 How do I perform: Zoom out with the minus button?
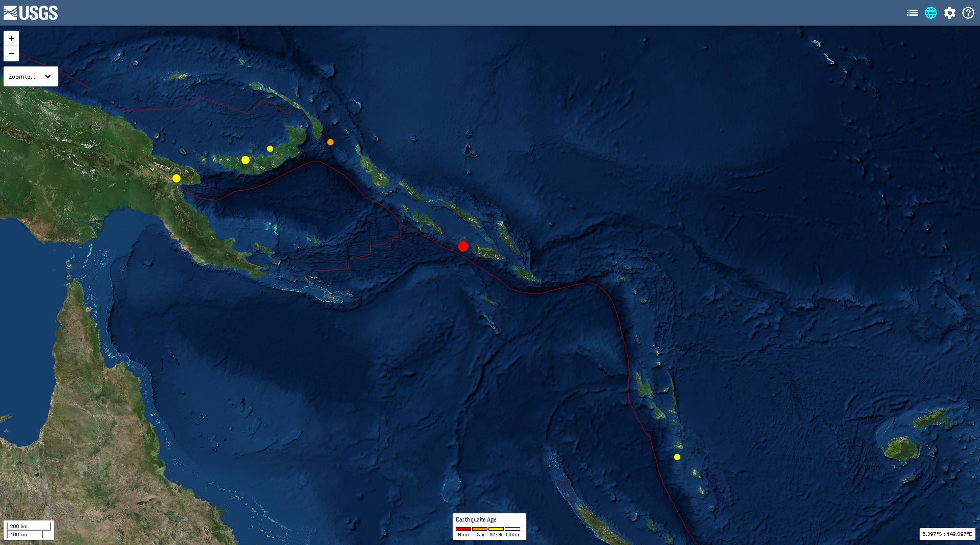11,54
